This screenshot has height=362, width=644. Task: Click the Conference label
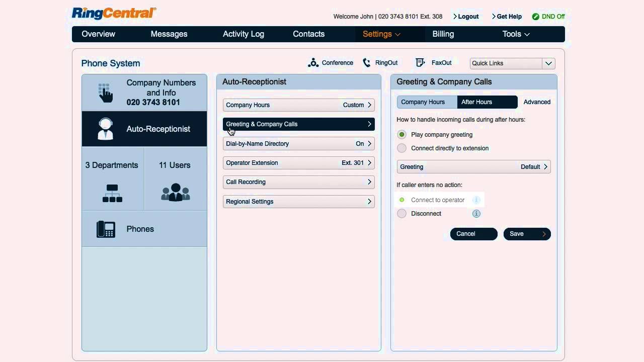coord(338,63)
